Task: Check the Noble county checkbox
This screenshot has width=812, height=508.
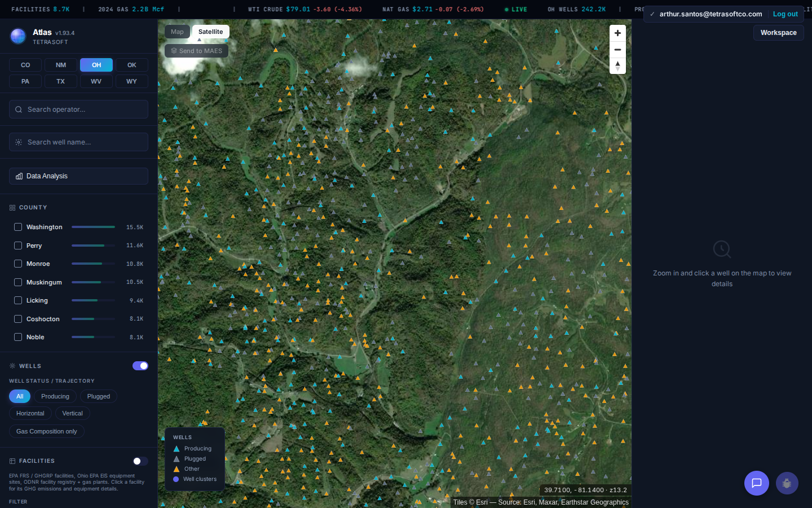Action: [18, 337]
